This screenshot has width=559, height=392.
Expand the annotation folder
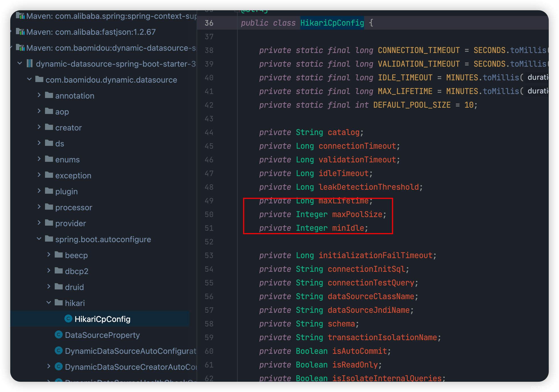click(39, 95)
